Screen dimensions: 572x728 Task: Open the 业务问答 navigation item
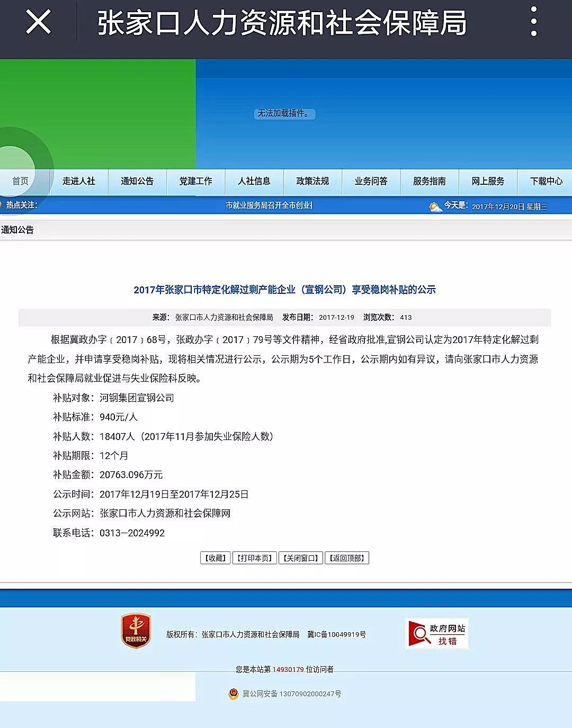(x=371, y=181)
